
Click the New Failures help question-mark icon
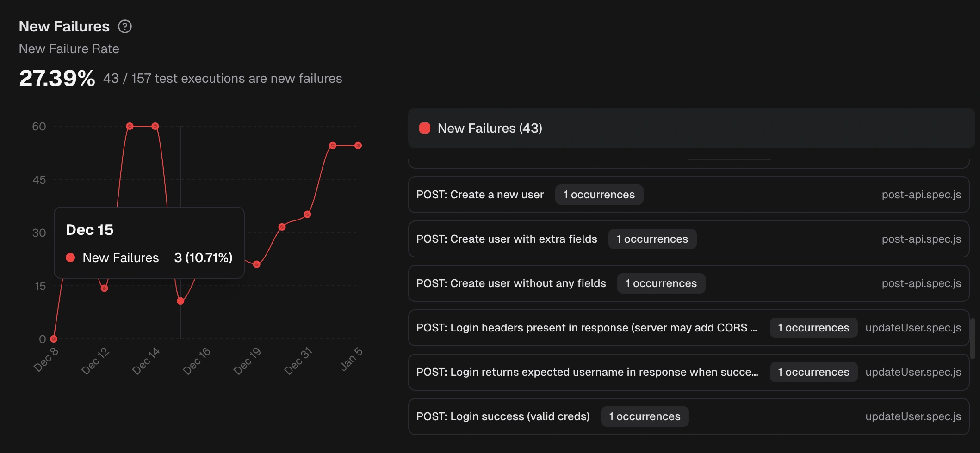coord(125,26)
